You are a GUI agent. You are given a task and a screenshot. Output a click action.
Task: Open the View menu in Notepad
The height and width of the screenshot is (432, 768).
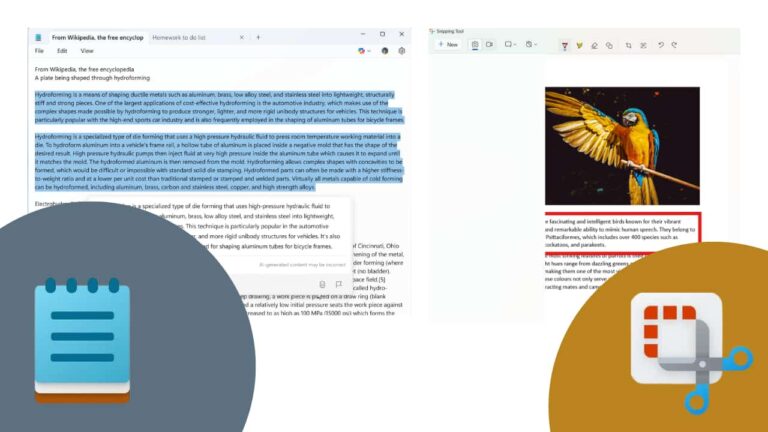tap(87, 51)
